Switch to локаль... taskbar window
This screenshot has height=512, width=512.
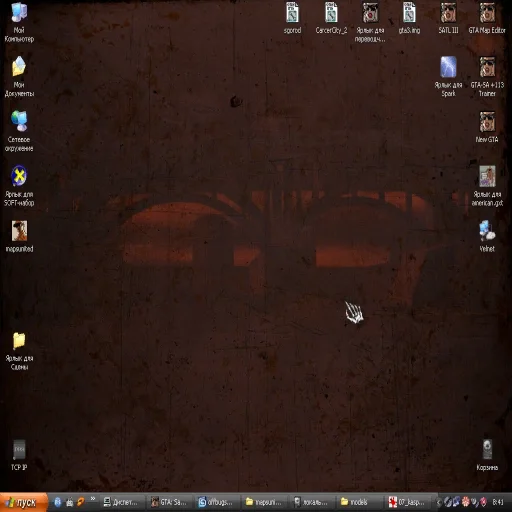(x=313, y=502)
